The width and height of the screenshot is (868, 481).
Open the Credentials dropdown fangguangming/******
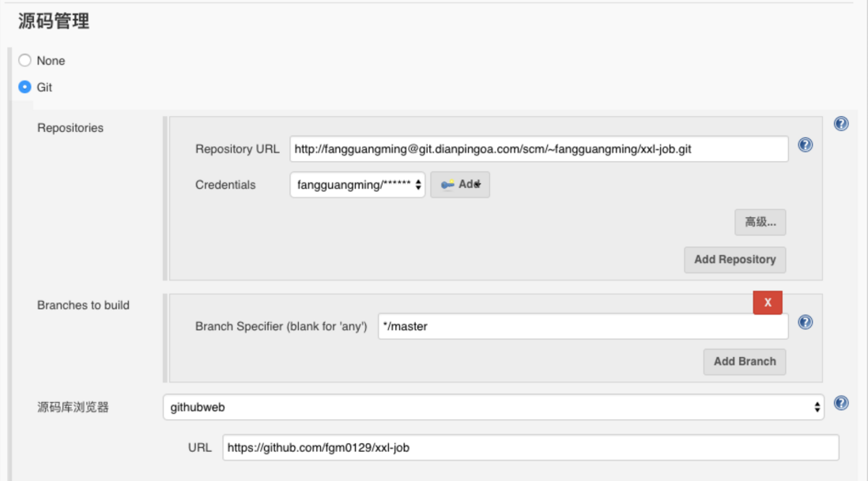(x=357, y=185)
